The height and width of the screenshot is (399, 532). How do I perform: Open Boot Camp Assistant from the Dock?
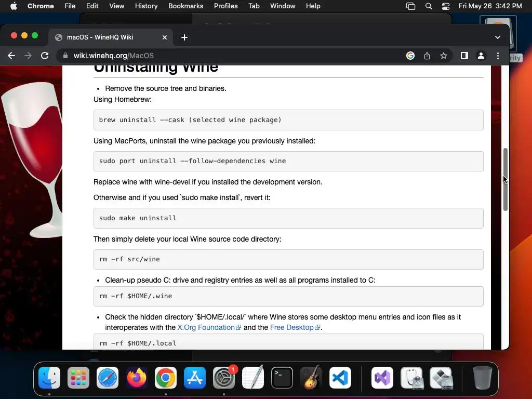tap(441, 378)
